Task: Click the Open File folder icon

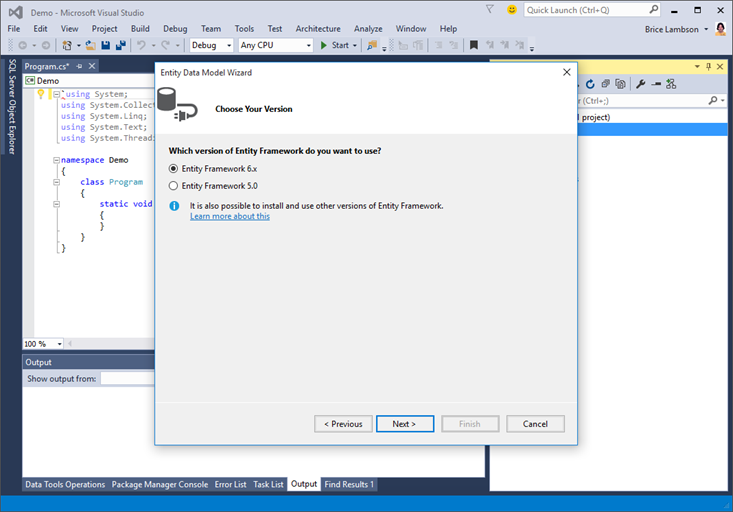Action: 91,45
